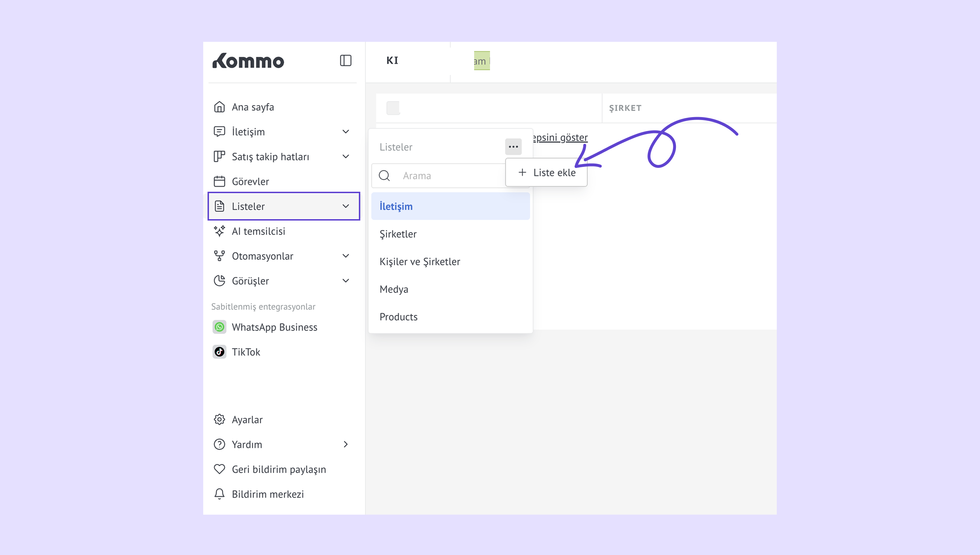The image size is (980, 555).
Task: Open WhatsApp Business integration
Action: tap(274, 327)
